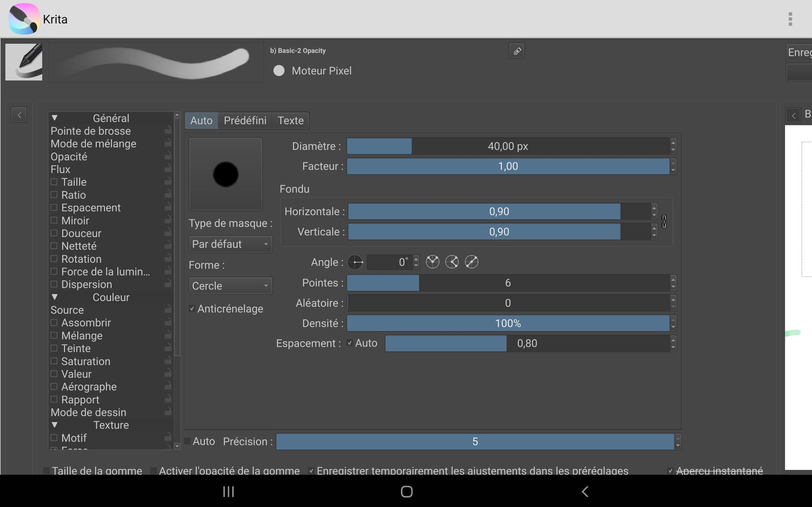812x507 pixels.
Task: Enable the Taille checkbox
Action: point(54,181)
